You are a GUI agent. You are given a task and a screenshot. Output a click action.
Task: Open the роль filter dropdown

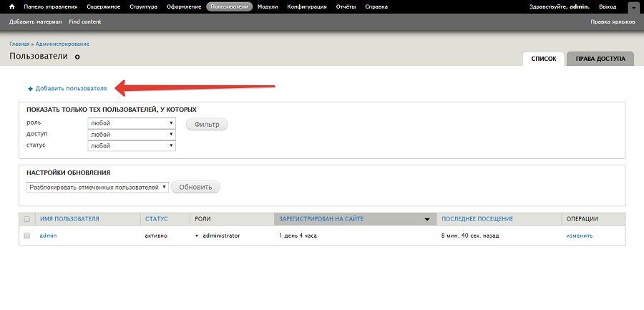(x=132, y=123)
